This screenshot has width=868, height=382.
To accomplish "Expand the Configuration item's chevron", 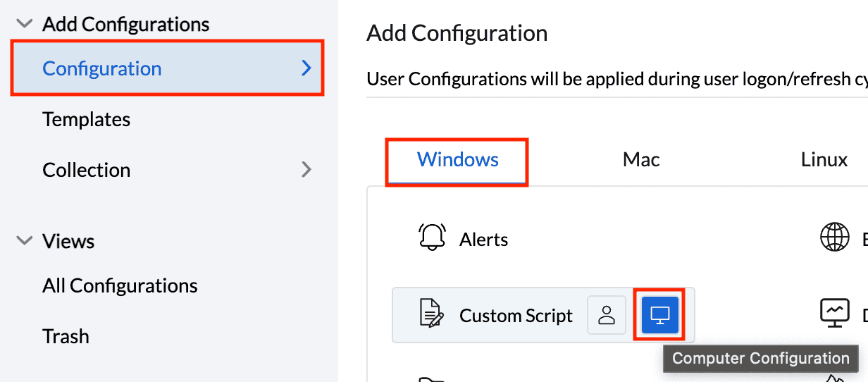I will click(306, 68).
